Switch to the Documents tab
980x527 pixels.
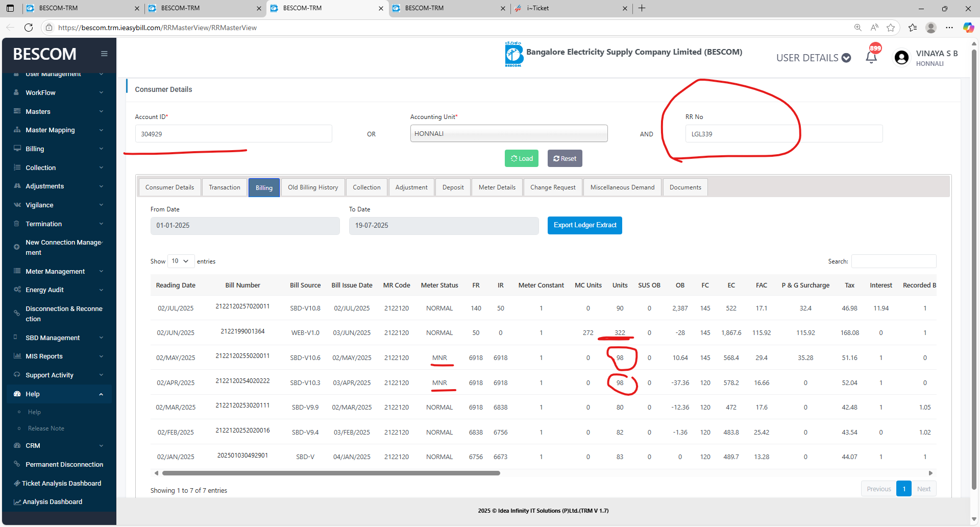pyautogui.click(x=685, y=187)
